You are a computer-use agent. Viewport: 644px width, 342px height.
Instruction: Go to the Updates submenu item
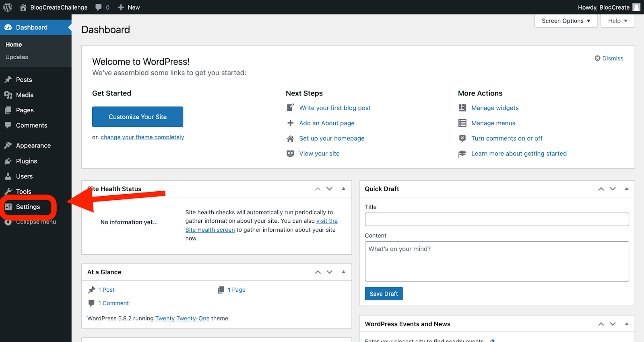(17, 57)
